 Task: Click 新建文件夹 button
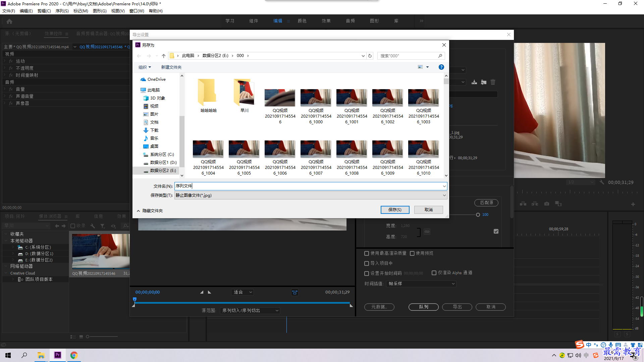[x=171, y=67]
